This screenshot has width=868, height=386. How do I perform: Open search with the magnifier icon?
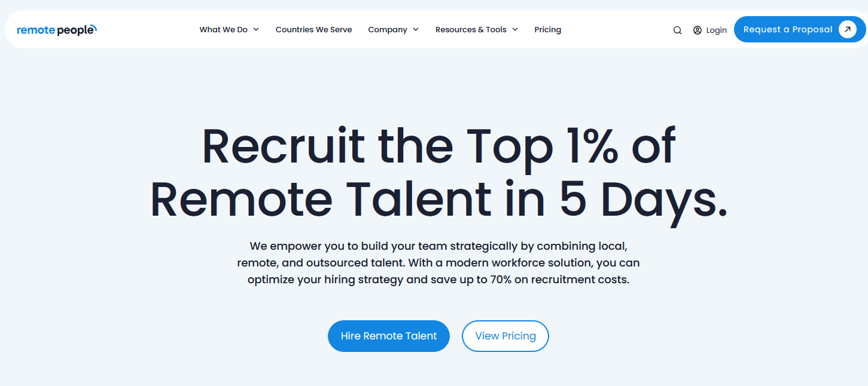tap(677, 30)
